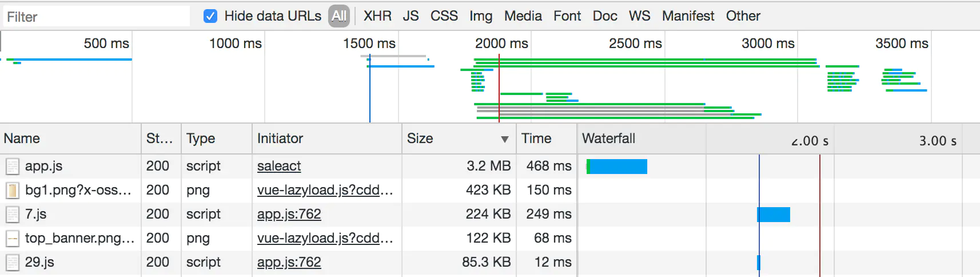Filter requests by XHR type

[377, 16]
